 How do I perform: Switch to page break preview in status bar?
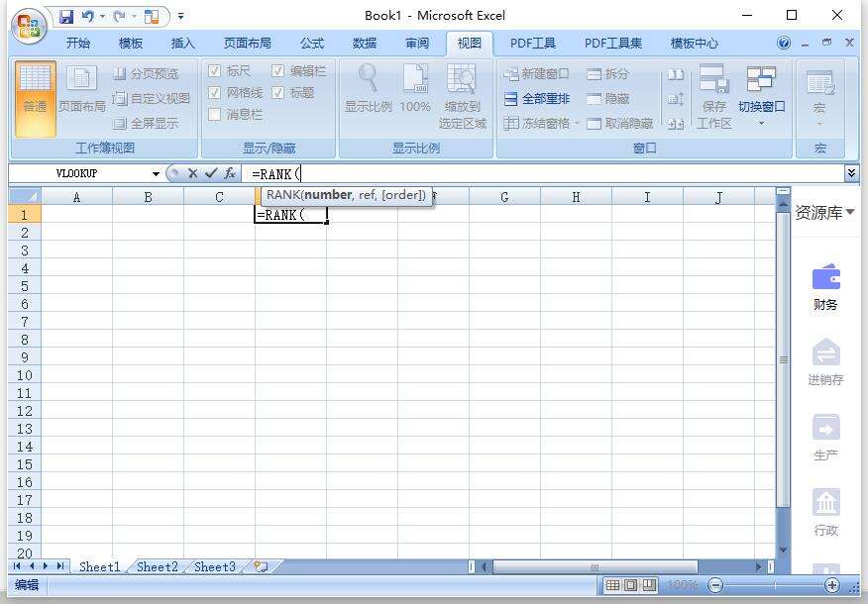click(x=649, y=584)
